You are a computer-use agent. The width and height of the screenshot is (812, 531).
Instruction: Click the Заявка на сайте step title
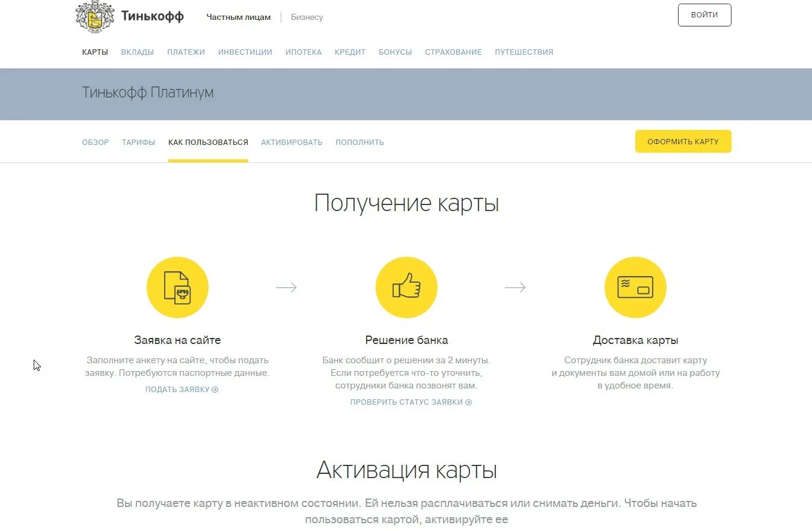point(177,340)
